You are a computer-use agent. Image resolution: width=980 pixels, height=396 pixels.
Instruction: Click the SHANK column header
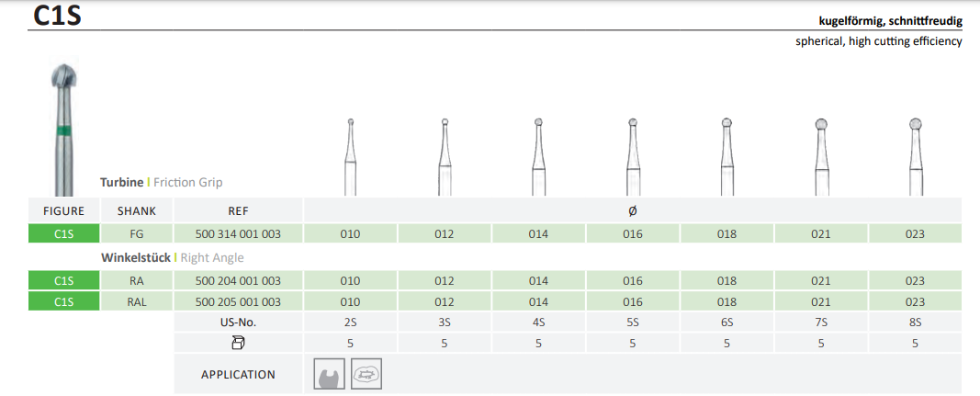click(x=138, y=210)
